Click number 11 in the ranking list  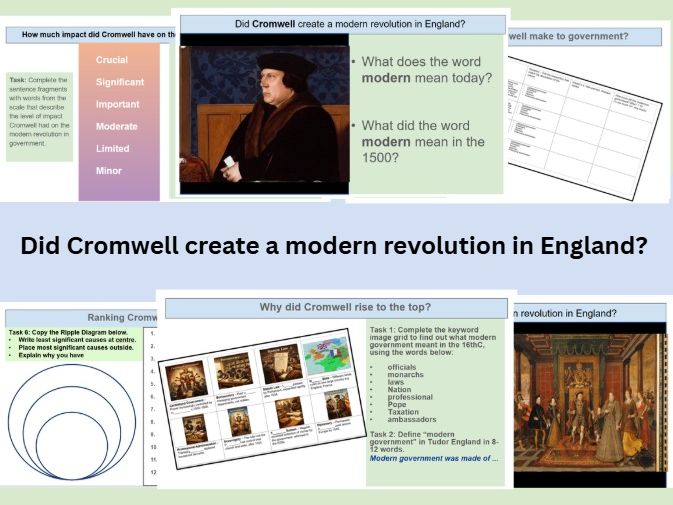[x=153, y=460]
